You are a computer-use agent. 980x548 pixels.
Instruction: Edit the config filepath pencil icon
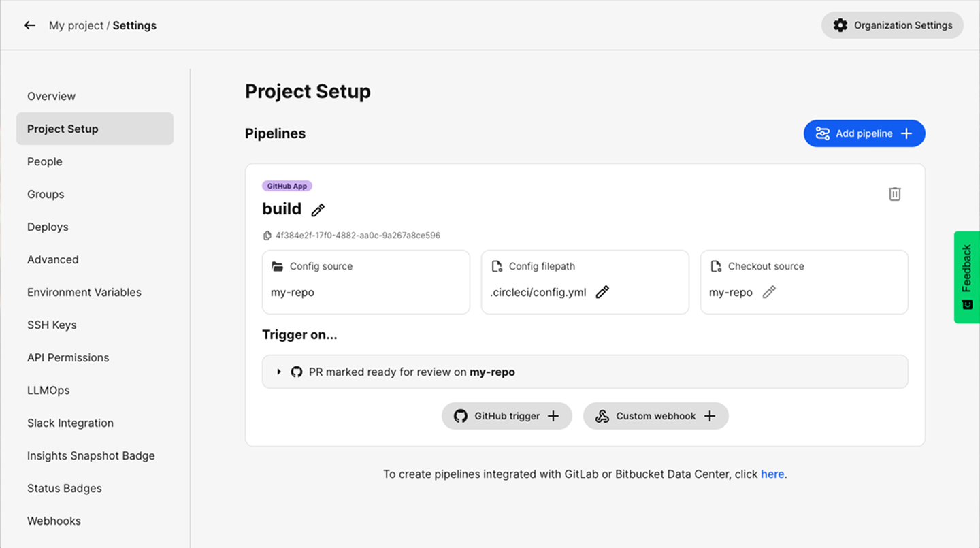602,292
